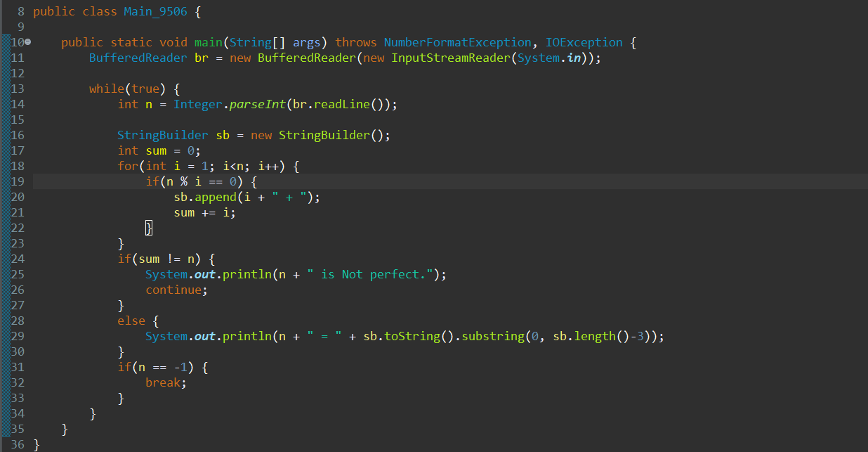Click the parseInt method call

point(258,104)
